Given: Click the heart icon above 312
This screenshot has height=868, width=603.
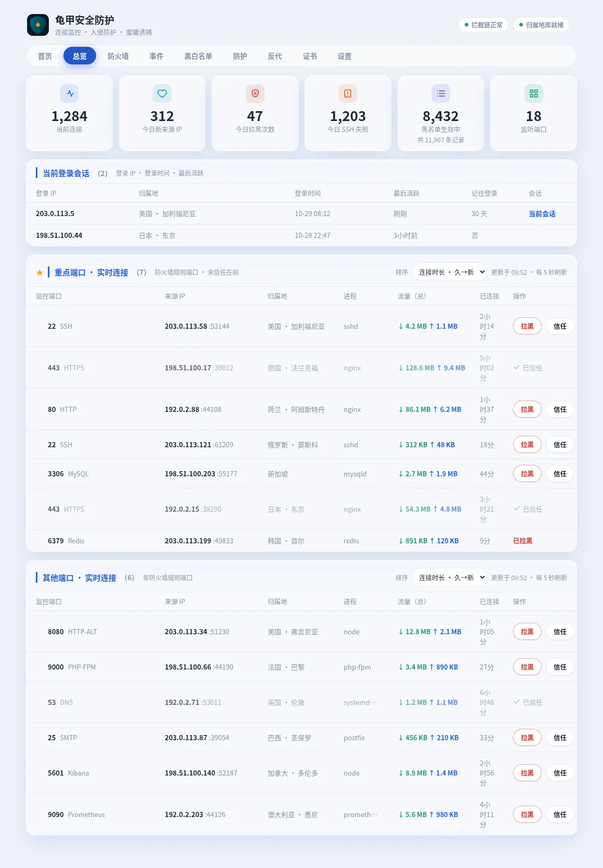Looking at the screenshot, I should 162,94.
